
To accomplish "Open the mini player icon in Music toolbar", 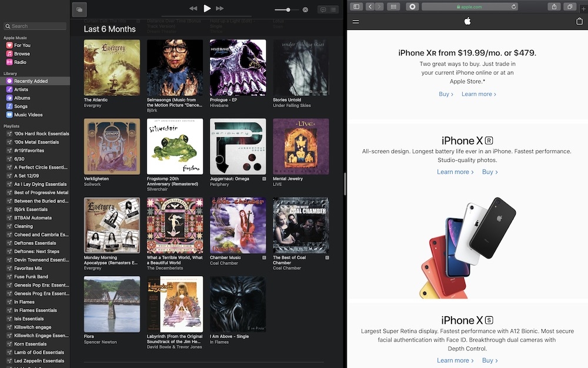I will click(79, 10).
